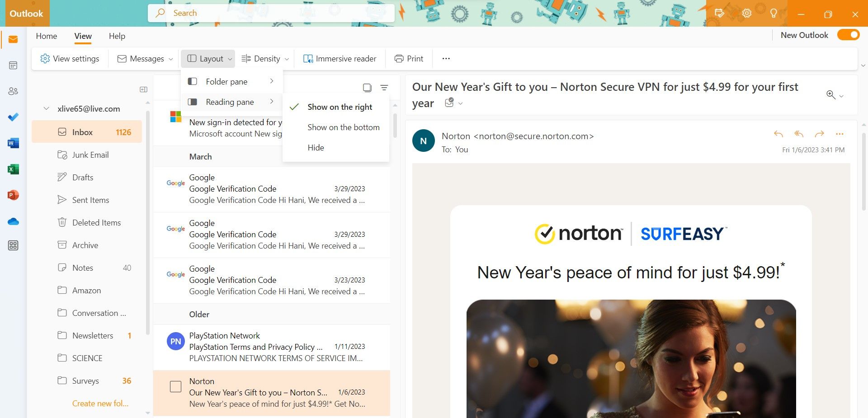Expand the Folder pane submenu
Viewport: 868px width, 418px height.
tap(231, 81)
